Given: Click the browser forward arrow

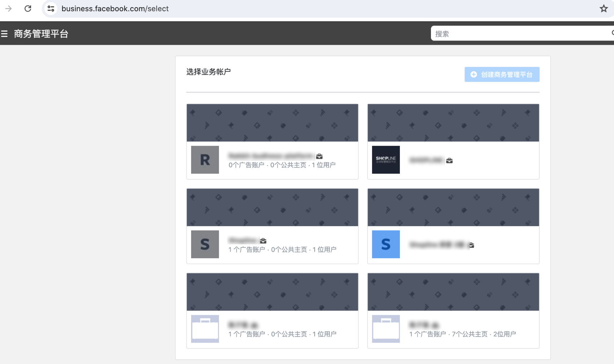Looking at the screenshot, I should (9, 9).
